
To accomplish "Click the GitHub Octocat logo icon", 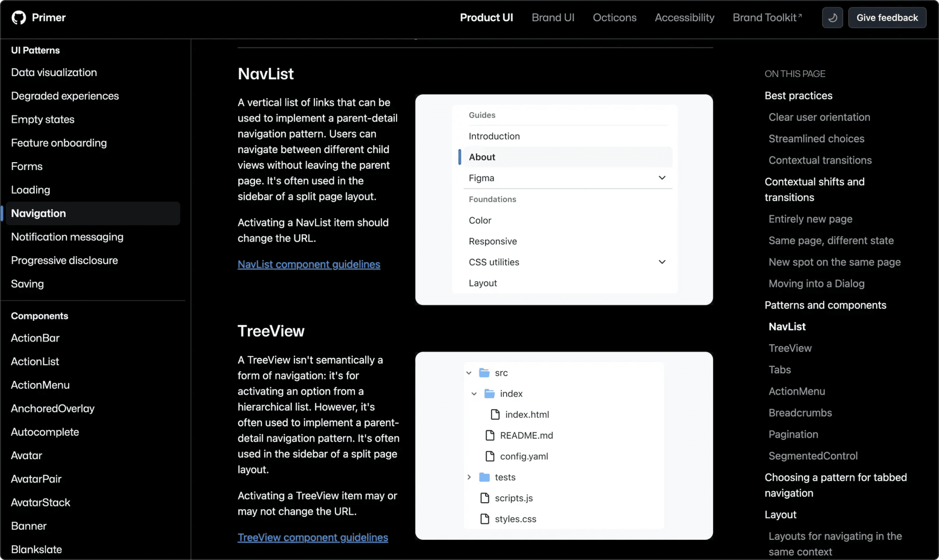I will tap(19, 18).
